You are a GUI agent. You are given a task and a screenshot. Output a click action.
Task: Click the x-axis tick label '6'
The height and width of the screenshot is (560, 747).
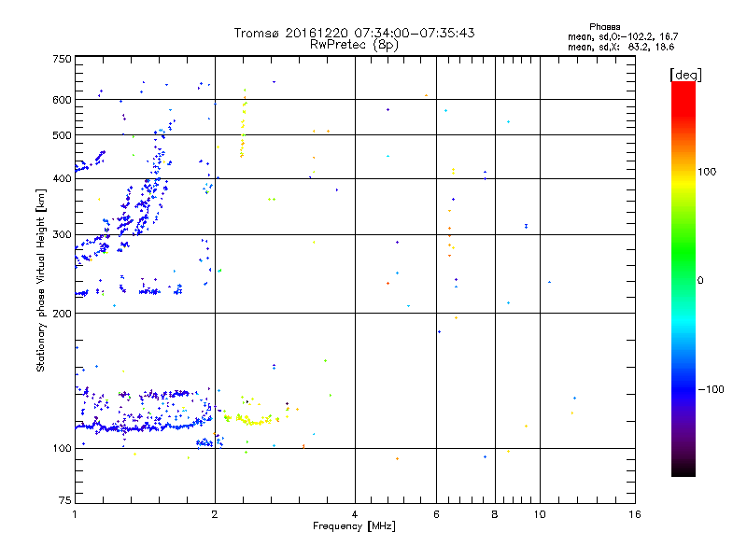point(436,514)
